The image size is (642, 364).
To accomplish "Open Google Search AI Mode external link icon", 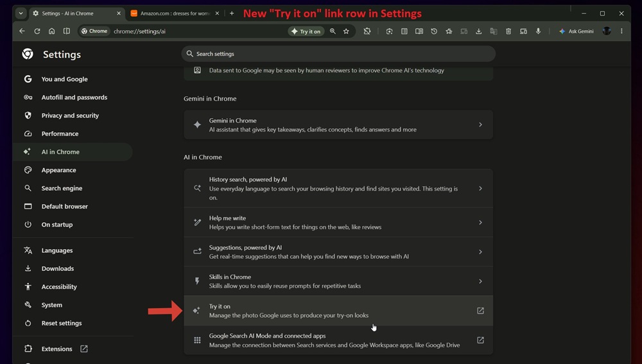I will (480, 340).
